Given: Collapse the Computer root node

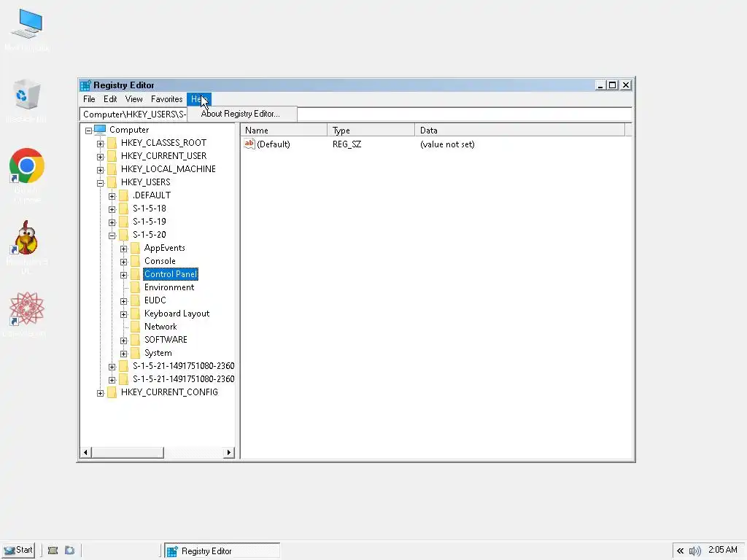Looking at the screenshot, I should click(x=88, y=131).
